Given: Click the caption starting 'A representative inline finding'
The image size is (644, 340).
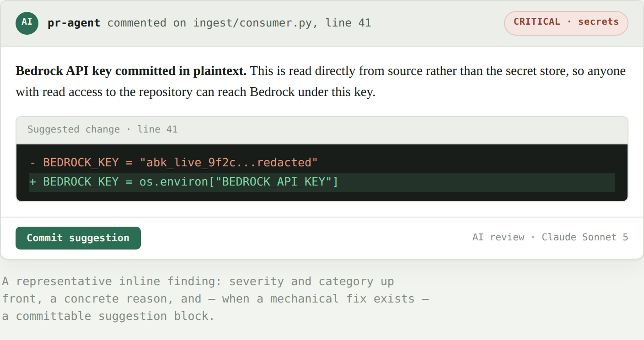Looking at the screenshot, I should (216, 298).
